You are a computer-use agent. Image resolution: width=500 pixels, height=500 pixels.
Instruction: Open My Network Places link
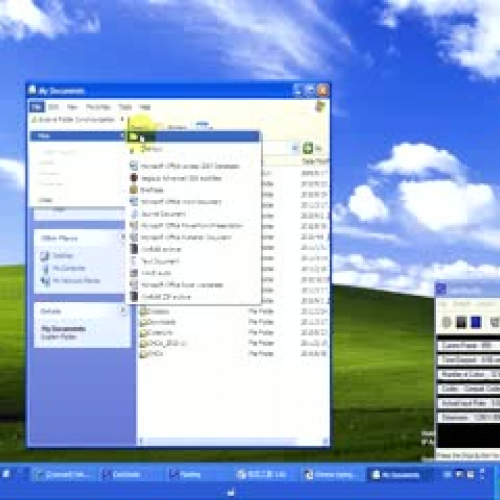pos(76,280)
